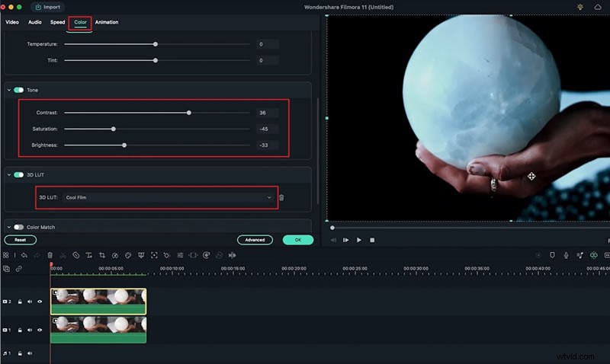Image resolution: width=610 pixels, height=364 pixels.
Task: Open the adjust settings lines icon
Action: [x=180, y=255]
